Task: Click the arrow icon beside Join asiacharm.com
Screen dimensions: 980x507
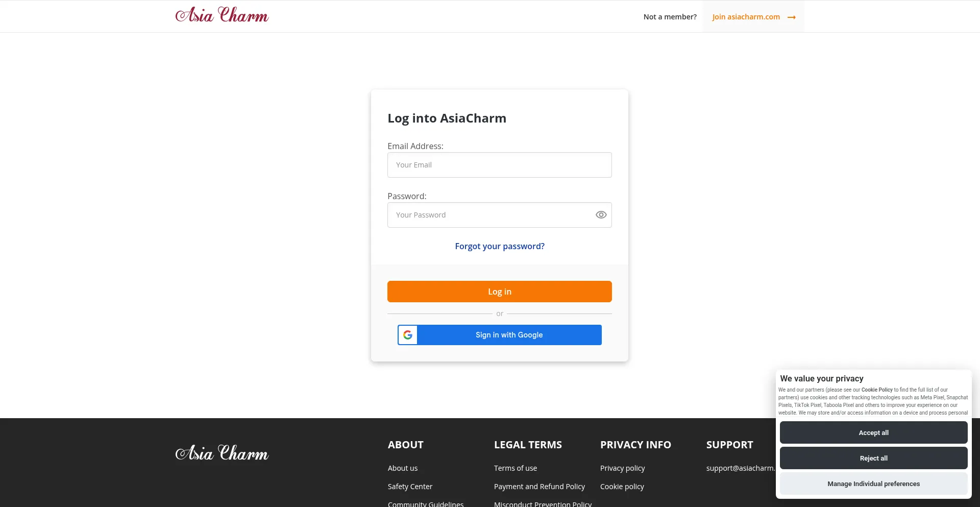Action: [x=792, y=17]
